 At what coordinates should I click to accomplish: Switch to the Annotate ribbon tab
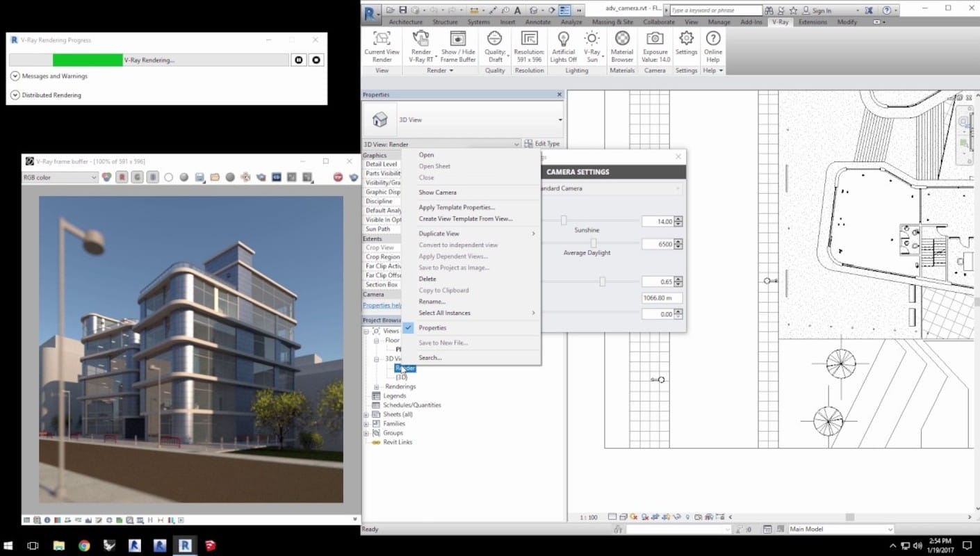pos(537,22)
